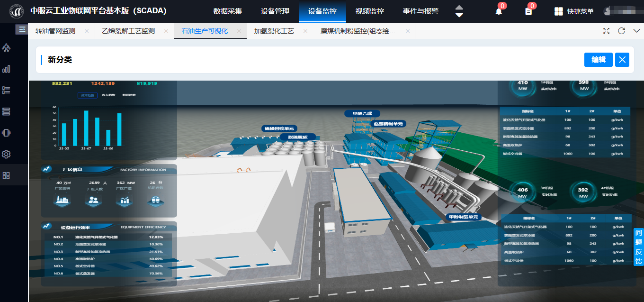Click the 硫磺回收单元 label in scene

coord(279,128)
